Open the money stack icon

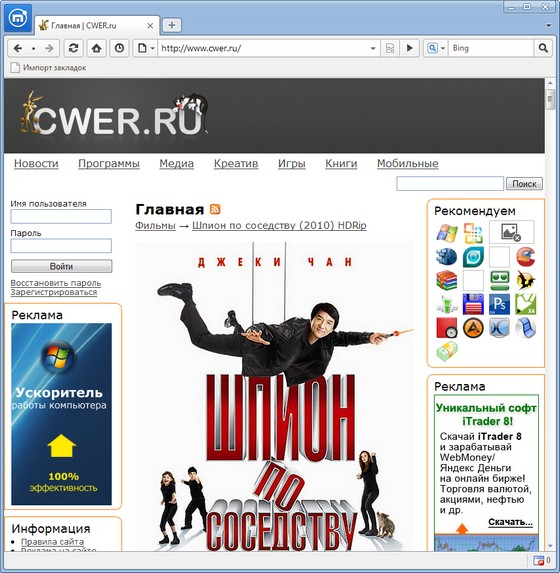point(447,352)
